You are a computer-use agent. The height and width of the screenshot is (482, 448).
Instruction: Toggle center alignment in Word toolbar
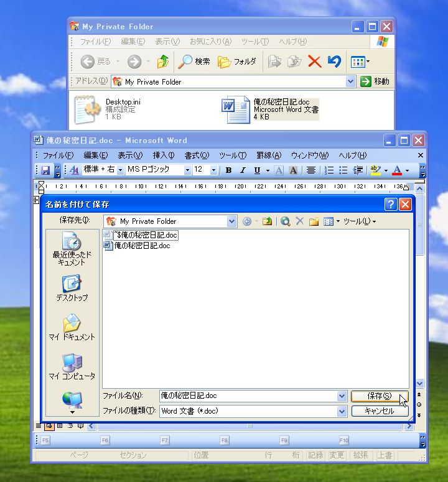click(x=311, y=170)
